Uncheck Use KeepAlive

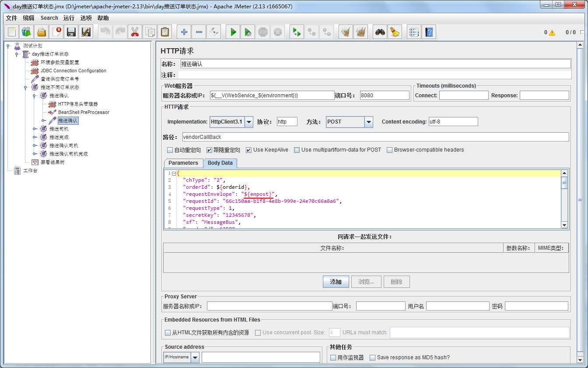(x=248, y=150)
